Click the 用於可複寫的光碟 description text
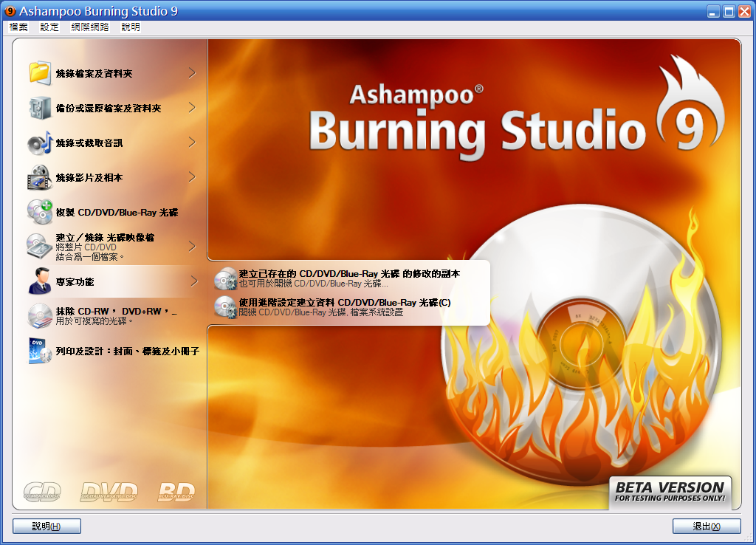756x545 pixels. point(94,321)
